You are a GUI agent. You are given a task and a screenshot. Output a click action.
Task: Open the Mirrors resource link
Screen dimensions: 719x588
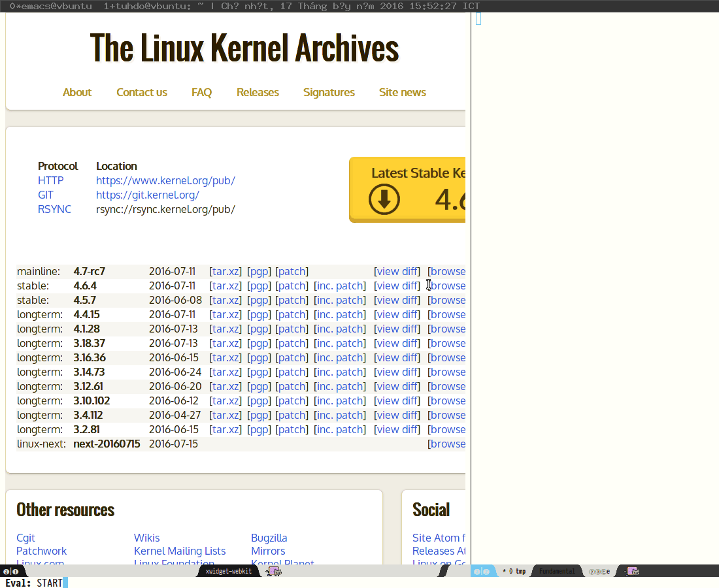268,551
